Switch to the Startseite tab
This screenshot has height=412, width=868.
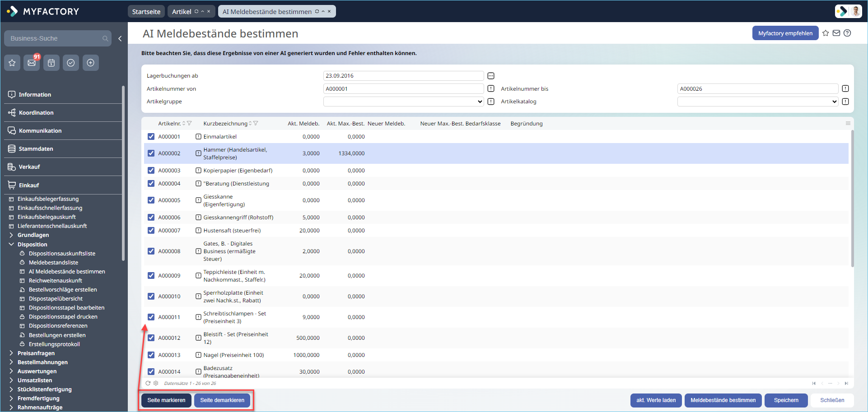click(x=146, y=12)
